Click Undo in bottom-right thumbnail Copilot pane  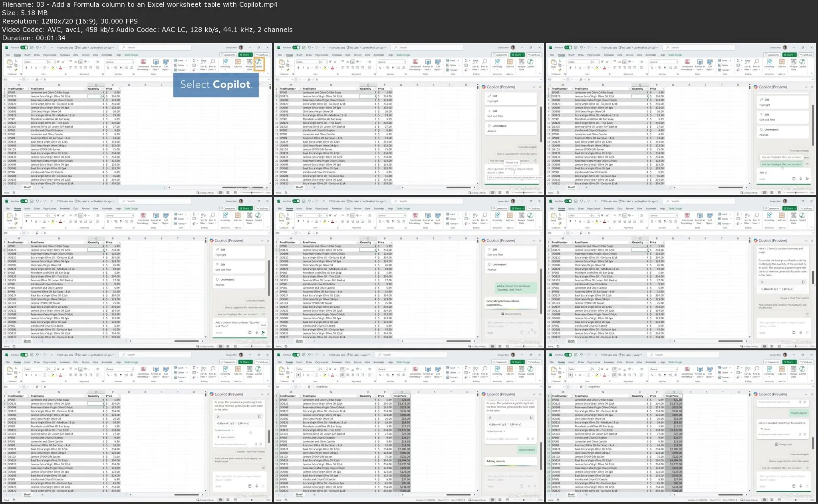766,429
